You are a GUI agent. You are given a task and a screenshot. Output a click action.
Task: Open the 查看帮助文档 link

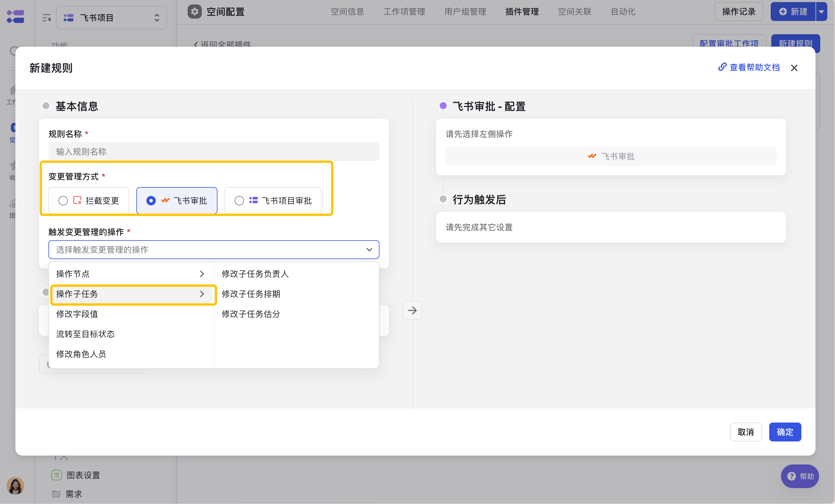point(749,67)
